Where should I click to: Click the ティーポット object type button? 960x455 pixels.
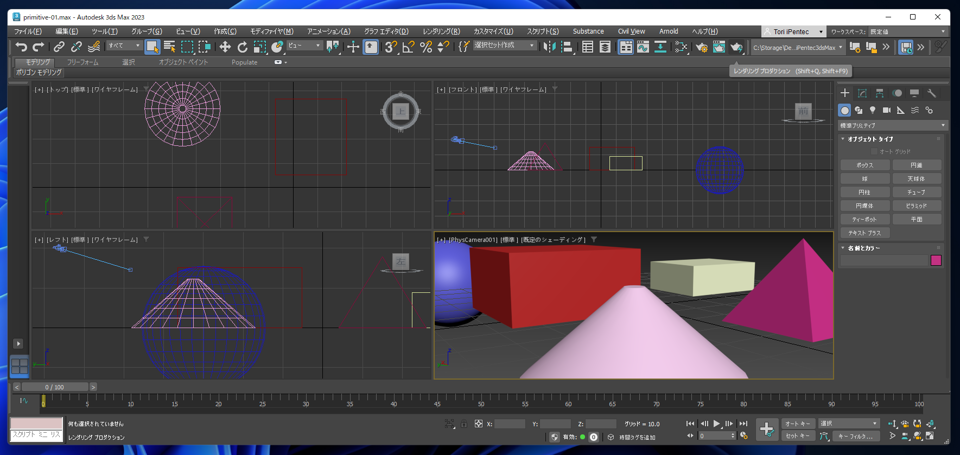pyautogui.click(x=865, y=219)
